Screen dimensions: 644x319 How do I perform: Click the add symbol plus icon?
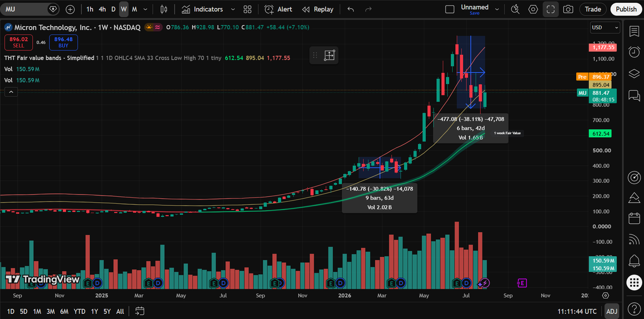(x=70, y=9)
